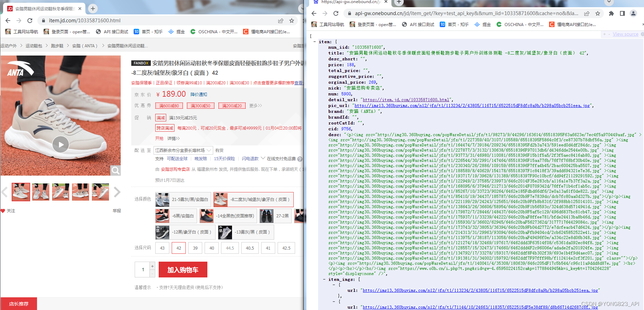The height and width of the screenshot is (310, 644).
Task: Share the JD page via address bar icon
Action: pyautogui.click(x=281, y=21)
